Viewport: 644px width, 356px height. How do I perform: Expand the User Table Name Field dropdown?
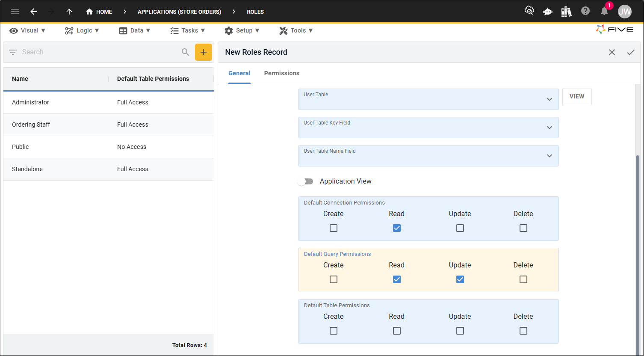[x=549, y=156]
